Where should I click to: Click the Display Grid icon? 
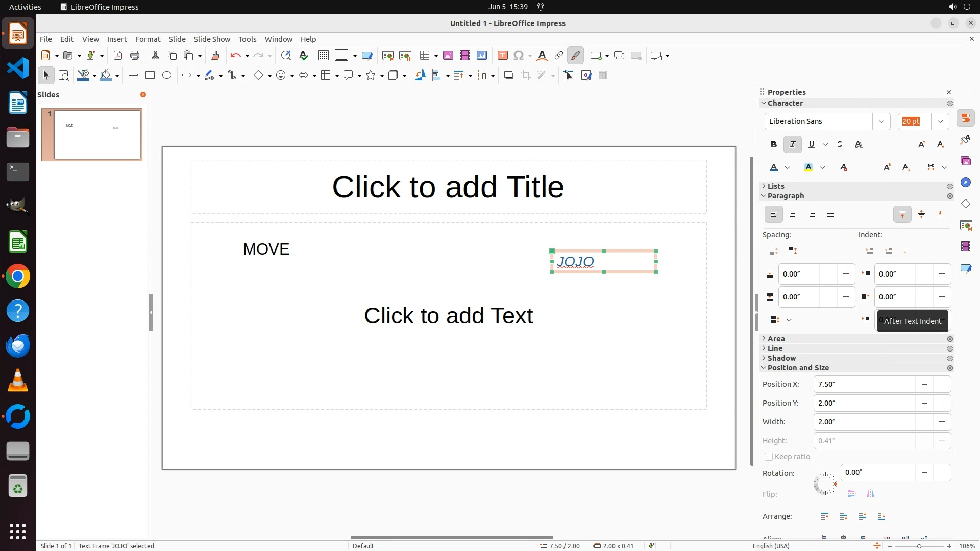click(323, 56)
